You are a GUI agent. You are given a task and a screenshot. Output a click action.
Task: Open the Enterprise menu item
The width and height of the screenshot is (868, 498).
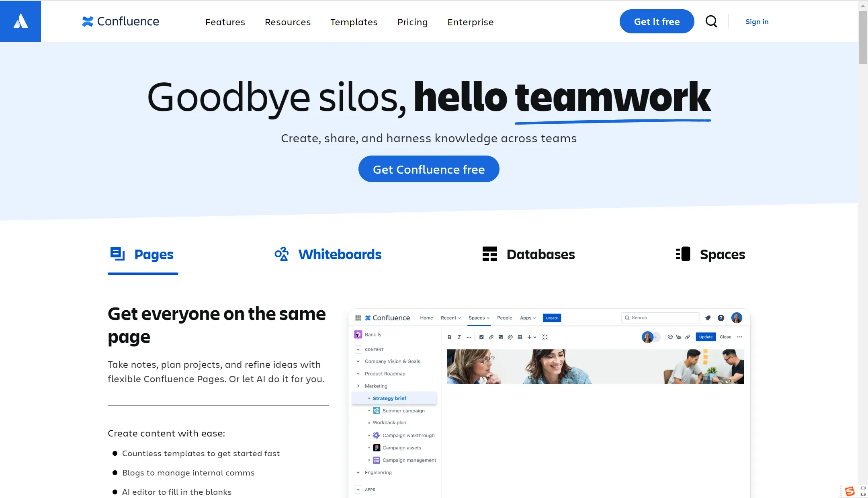[471, 22]
